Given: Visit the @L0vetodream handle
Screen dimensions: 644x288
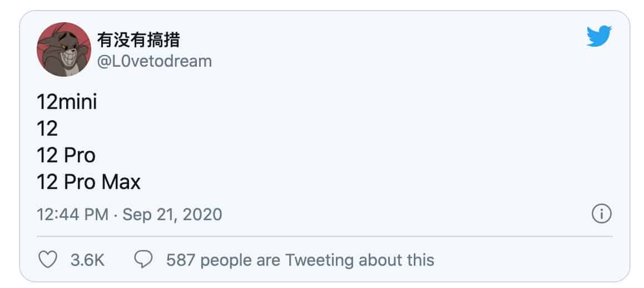Looking at the screenshot, I should [x=155, y=61].
